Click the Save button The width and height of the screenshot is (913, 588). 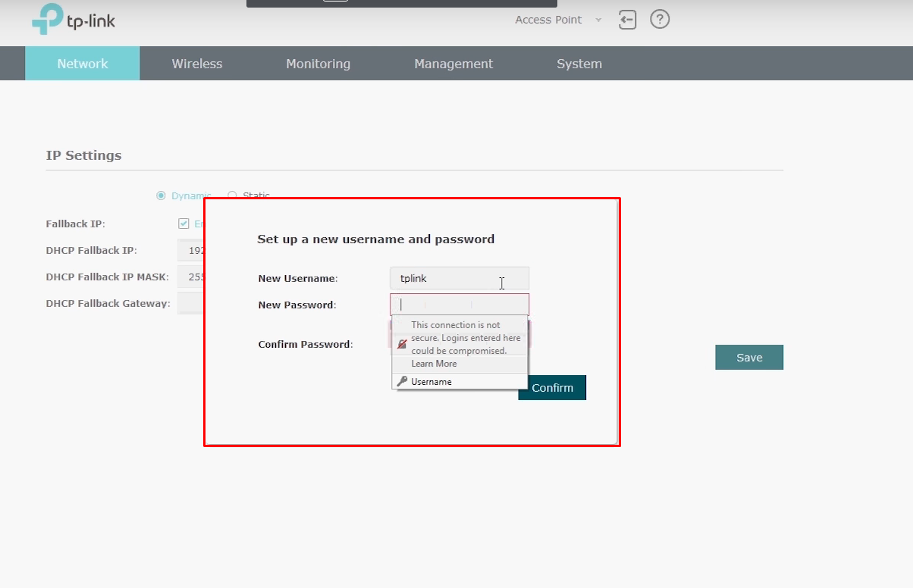click(749, 358)
